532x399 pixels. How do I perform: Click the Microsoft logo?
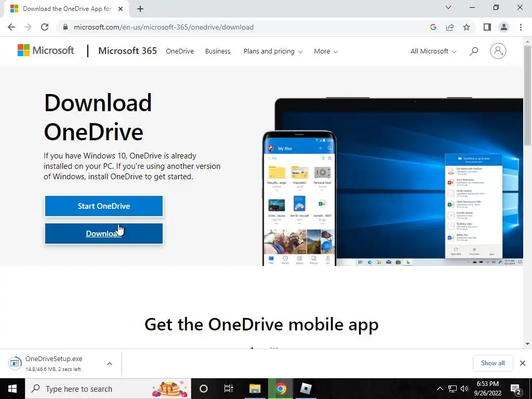[46, 50]
